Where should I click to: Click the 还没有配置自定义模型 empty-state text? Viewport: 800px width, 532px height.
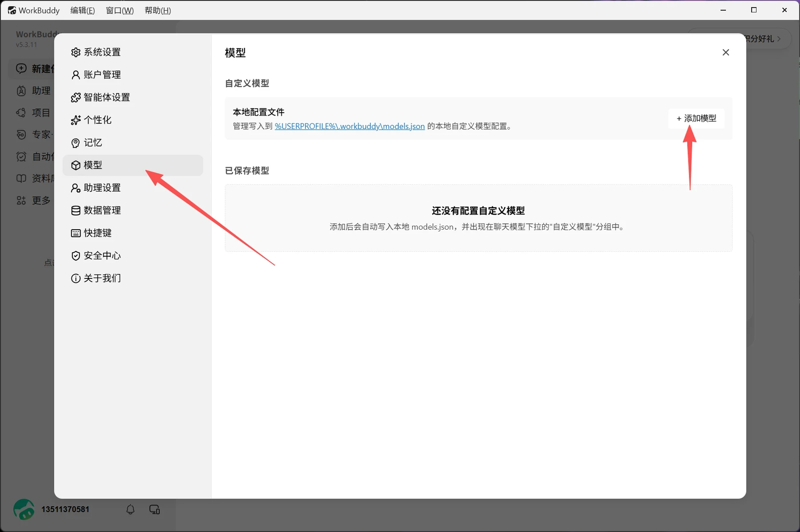pos(478,210)
